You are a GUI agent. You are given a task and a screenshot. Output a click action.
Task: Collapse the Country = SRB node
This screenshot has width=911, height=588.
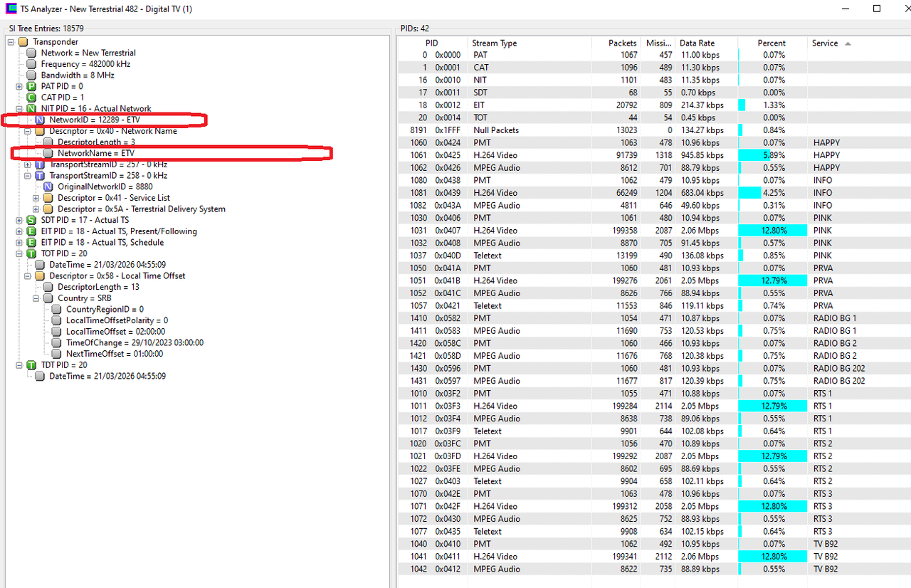(x=36, y=298)
